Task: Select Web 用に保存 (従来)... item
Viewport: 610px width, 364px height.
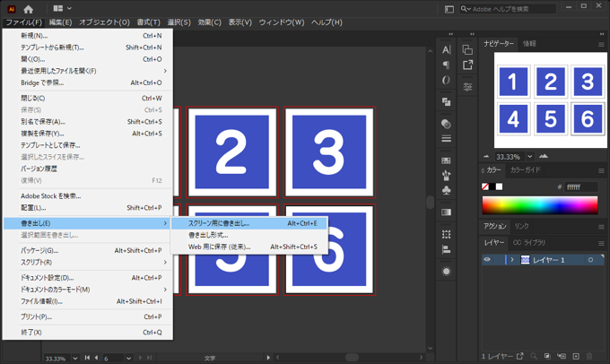Action: coord(249,247)
